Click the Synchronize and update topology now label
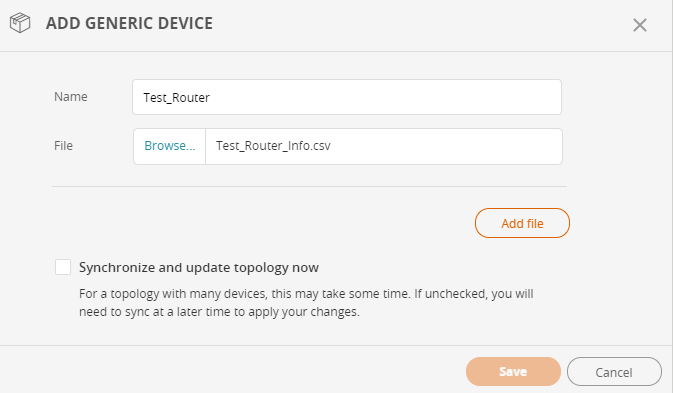Screen dimensions: 673x393 click(199, 267)
